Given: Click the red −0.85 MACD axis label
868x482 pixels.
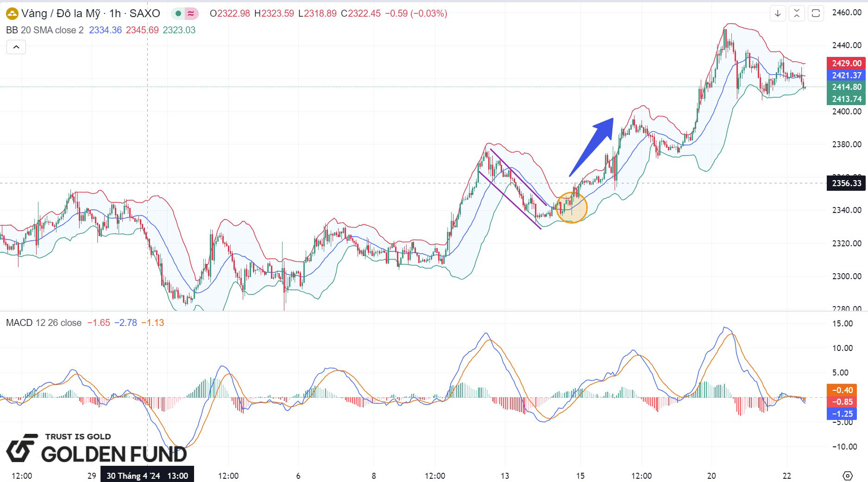Looking at the screenshot, I should coord(842,402).
